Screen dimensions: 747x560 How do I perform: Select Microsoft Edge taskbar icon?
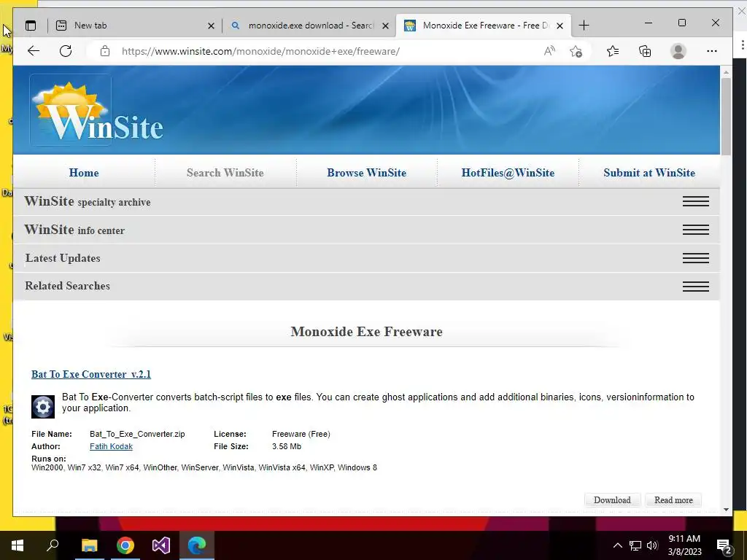click(x=197, y=545)
